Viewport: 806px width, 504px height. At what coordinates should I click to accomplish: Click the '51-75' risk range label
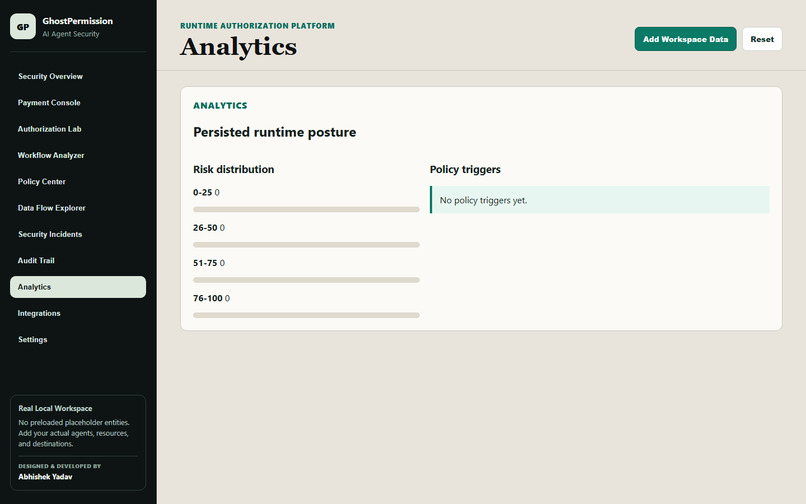(205, 263)
